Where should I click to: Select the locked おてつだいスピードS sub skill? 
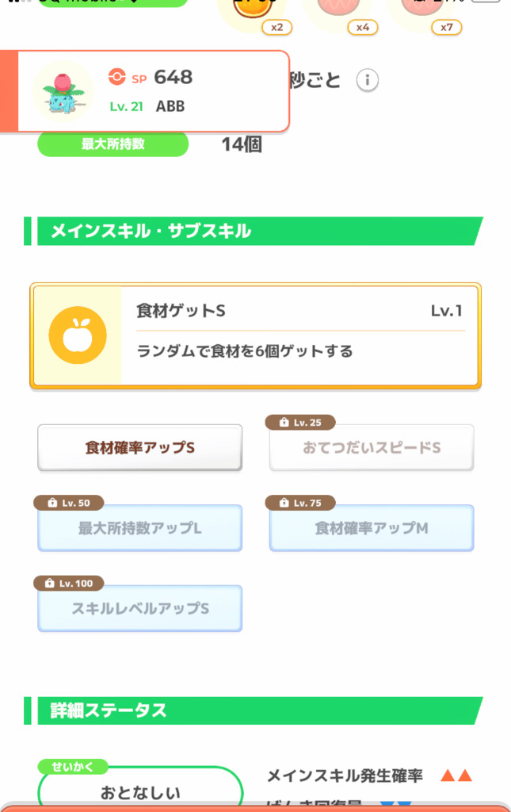tap(372, 448)
